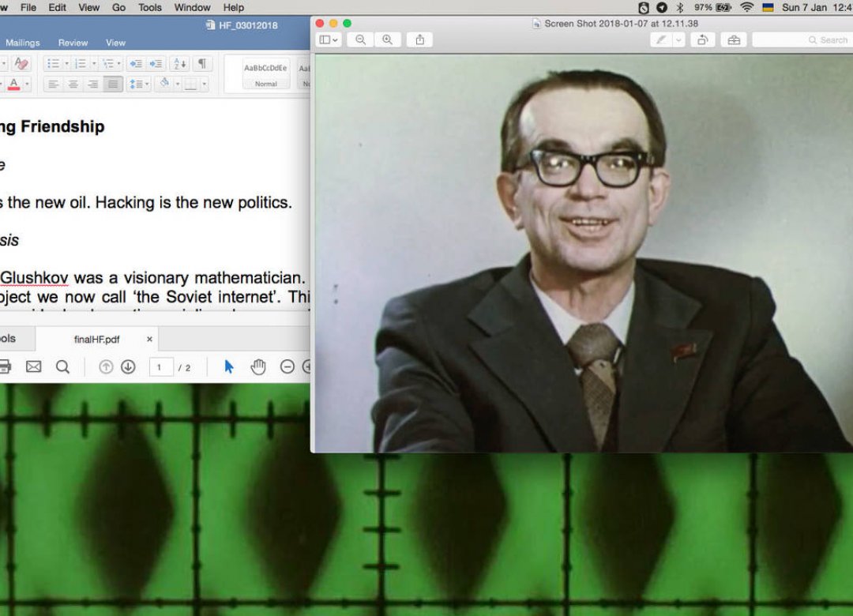Select the hand pan tool in PDF viewer
853x616 pixels.
[x=258, y=367]
